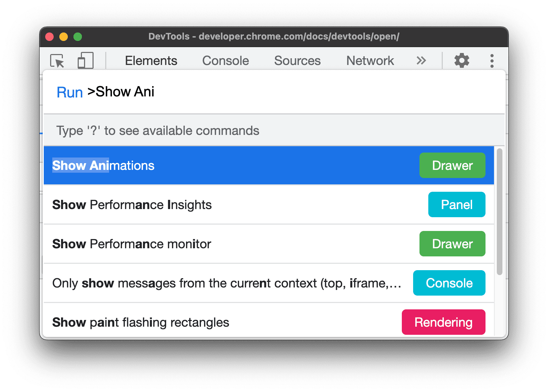Enable Only show messages from current context
The height and width of the screenshot is (392, 548).
(x=212, y=283)
